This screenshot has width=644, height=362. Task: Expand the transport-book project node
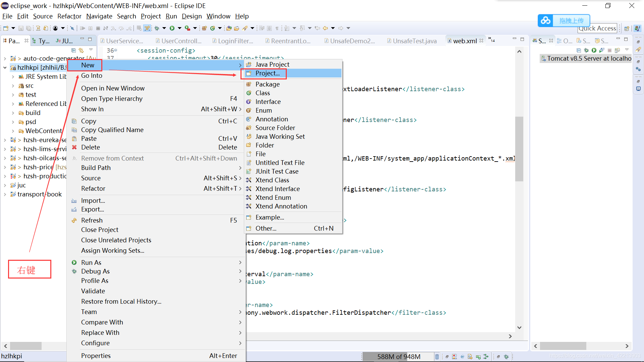click(5, 194)
